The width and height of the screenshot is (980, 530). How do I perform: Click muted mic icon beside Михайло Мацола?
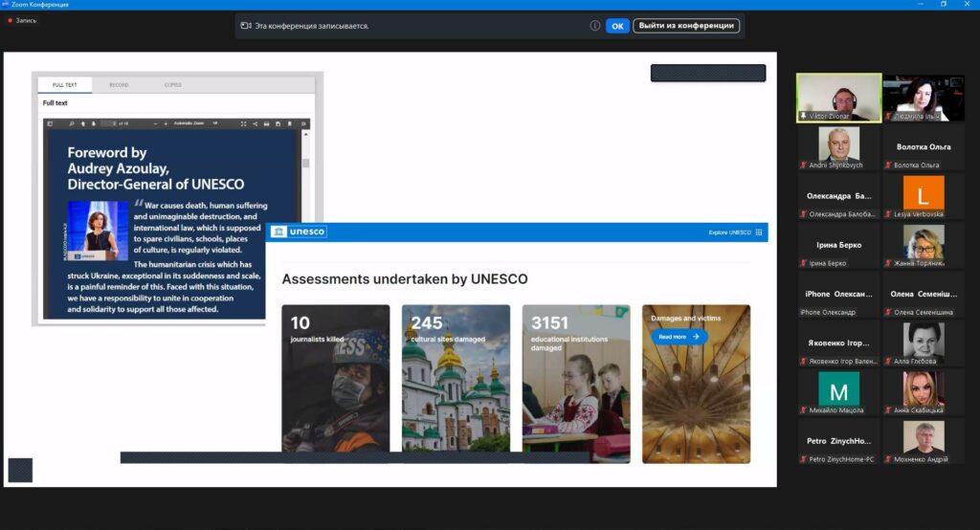point(803,410)
